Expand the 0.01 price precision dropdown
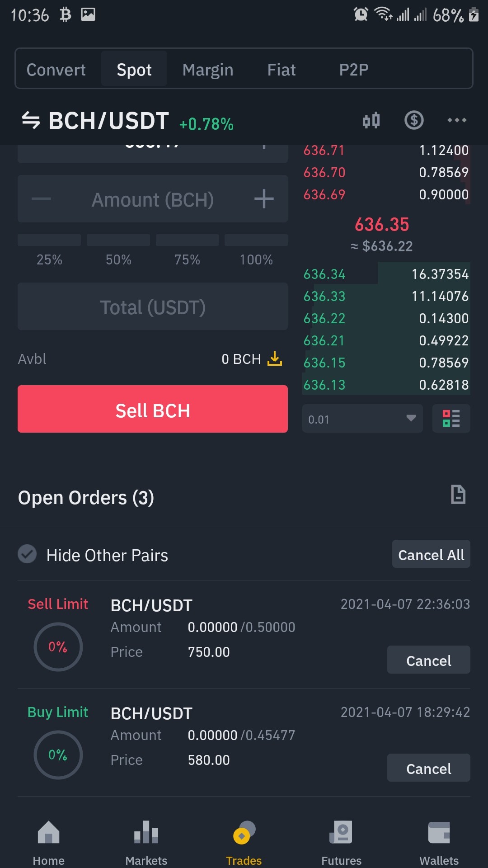 pos(362,419)
